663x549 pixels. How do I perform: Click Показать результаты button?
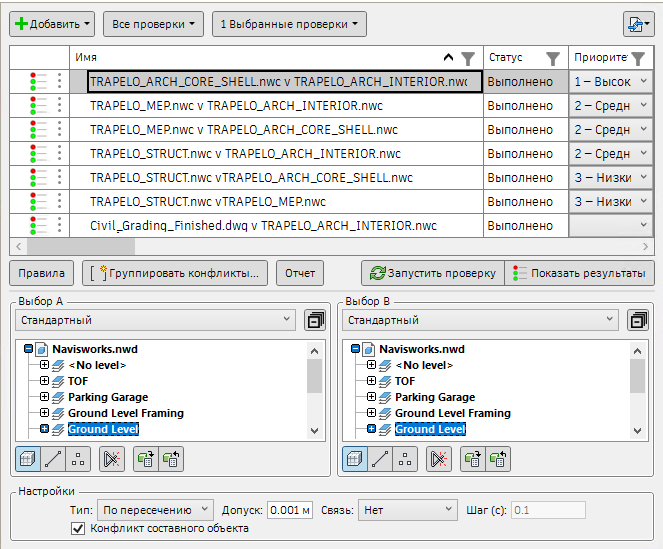(579, 273)
